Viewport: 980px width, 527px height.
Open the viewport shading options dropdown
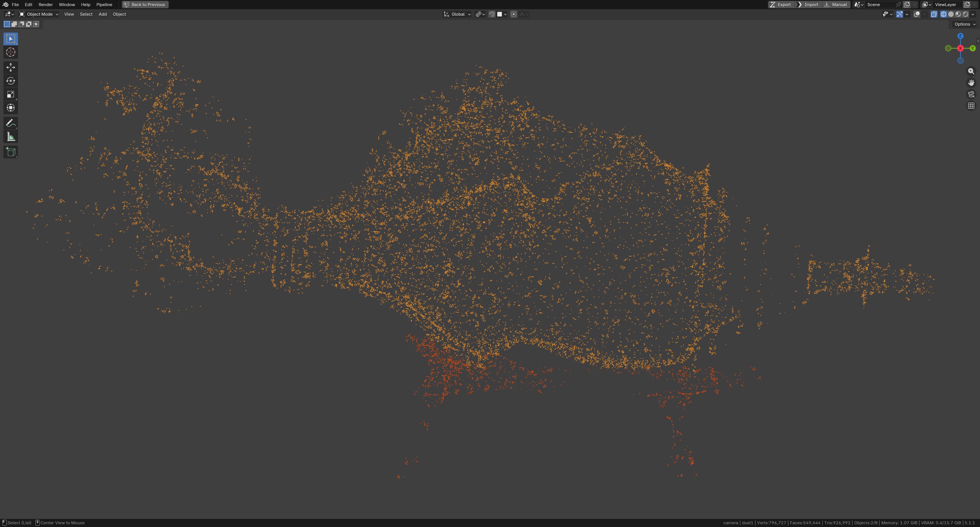click(x=973, y=14)
